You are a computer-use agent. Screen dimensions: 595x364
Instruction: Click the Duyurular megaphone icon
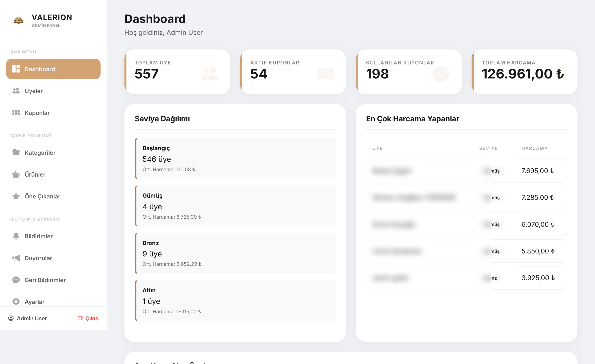click(16, 258)
